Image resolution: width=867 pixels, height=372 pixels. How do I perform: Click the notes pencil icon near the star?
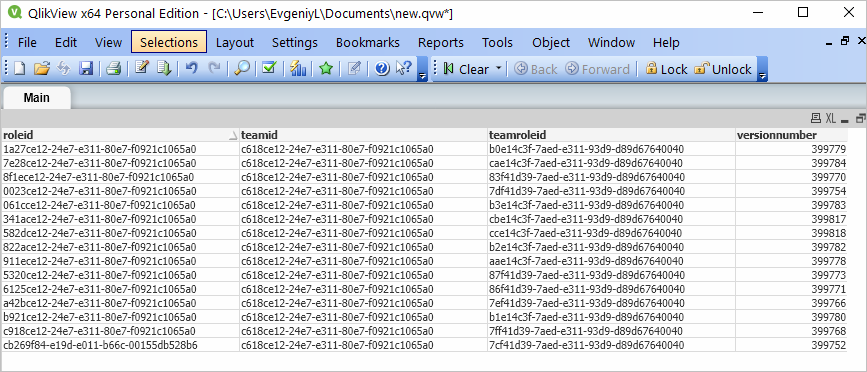tap(354, 69)
